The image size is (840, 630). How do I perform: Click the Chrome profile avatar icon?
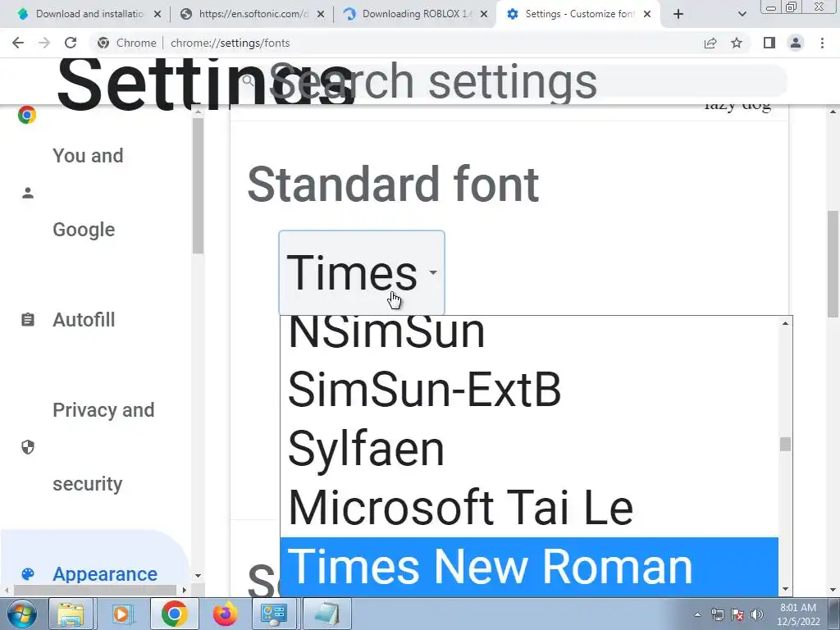[795, 43]
